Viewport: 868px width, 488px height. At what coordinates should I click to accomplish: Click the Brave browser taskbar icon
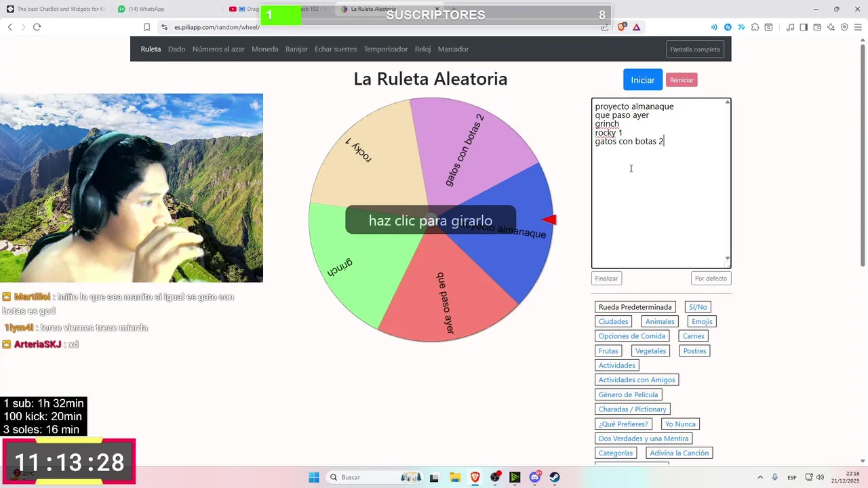(475, 477)
